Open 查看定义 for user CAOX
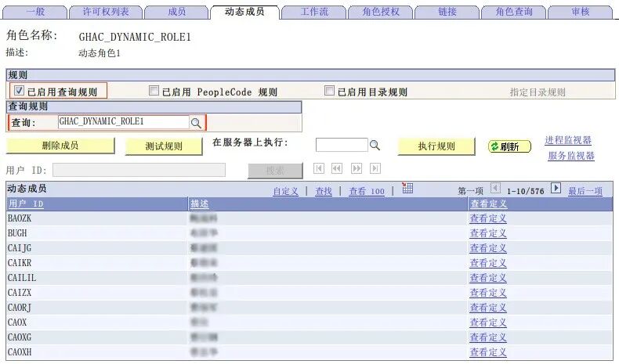This screenshot has width=619, height=364. click(x=488, y=323)
